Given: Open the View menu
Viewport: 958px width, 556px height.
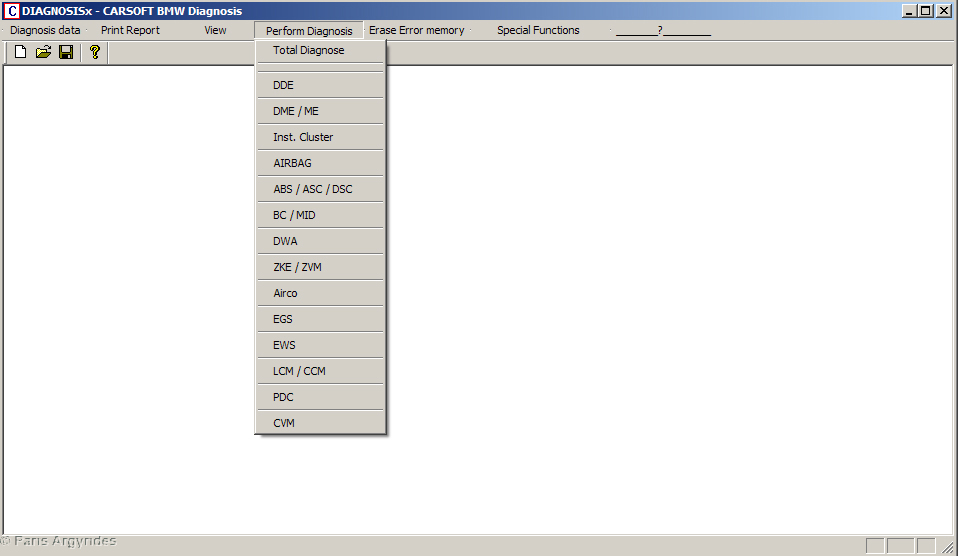Looking at the screenshot, I should click(215, 30).
